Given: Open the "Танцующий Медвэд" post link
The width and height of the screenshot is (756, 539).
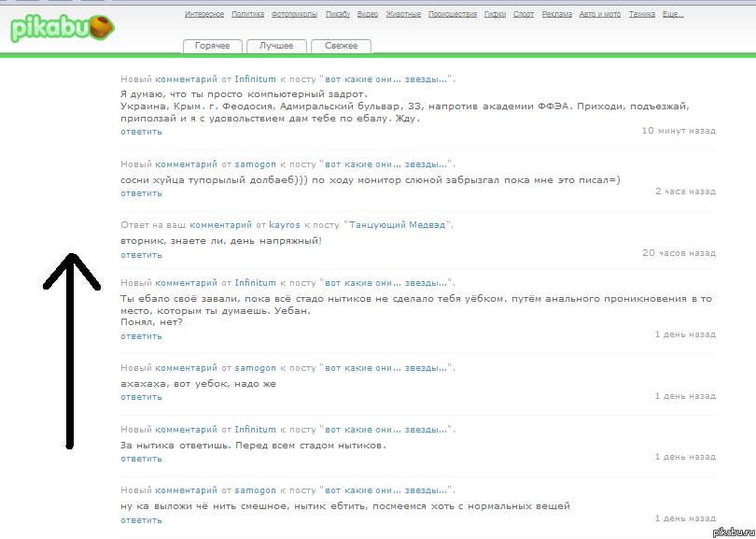Looking at the screenshot, I should 399,225.
